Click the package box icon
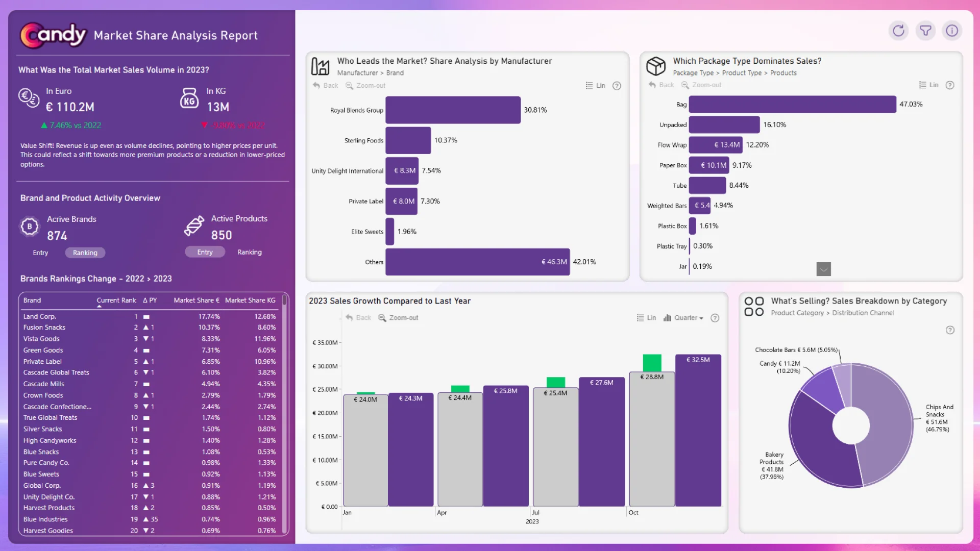Image resolution: width=980 pixels, height=551 pixels. pos(656,66)
